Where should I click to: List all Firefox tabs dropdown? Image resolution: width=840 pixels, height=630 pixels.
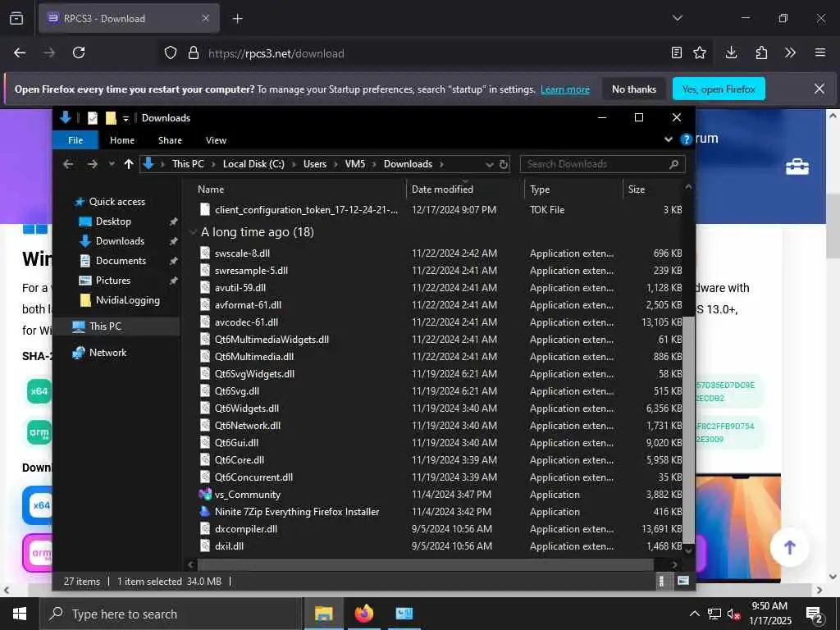[x=678, y=18]
